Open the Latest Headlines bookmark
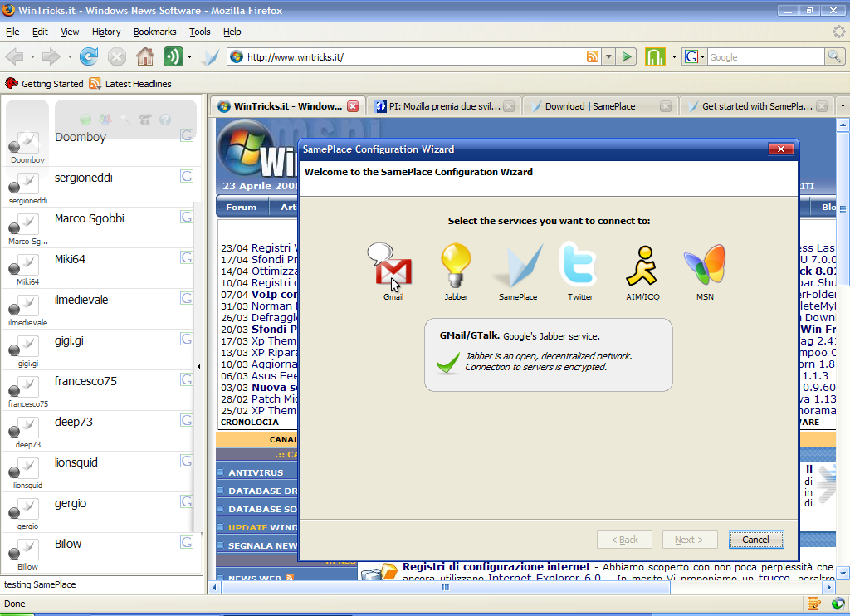The width and height of the screenshot is (850, 616). (130, 84)
